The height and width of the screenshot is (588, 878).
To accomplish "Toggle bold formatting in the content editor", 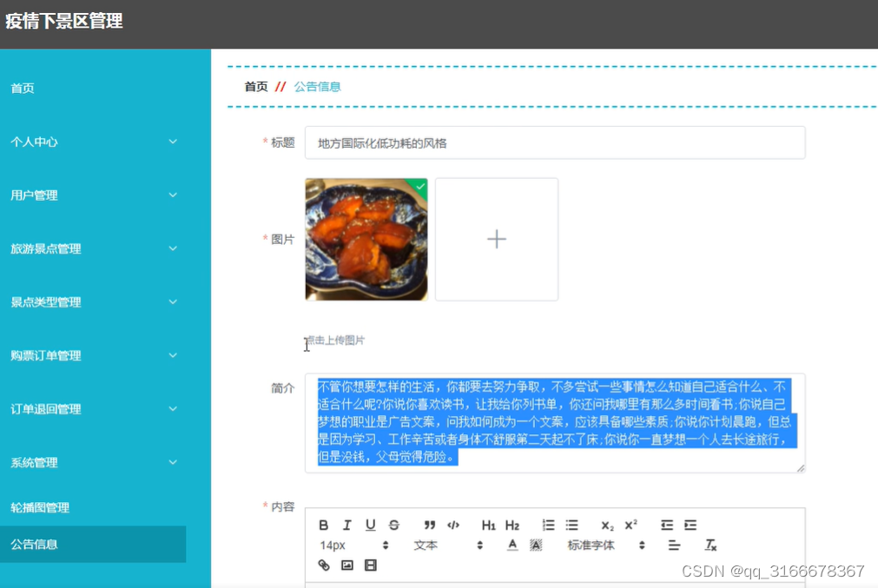I will click(323, 524).
